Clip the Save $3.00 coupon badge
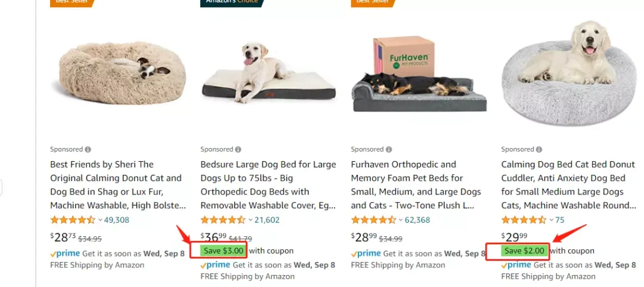 pyautogui.click(x=224, y=251)
